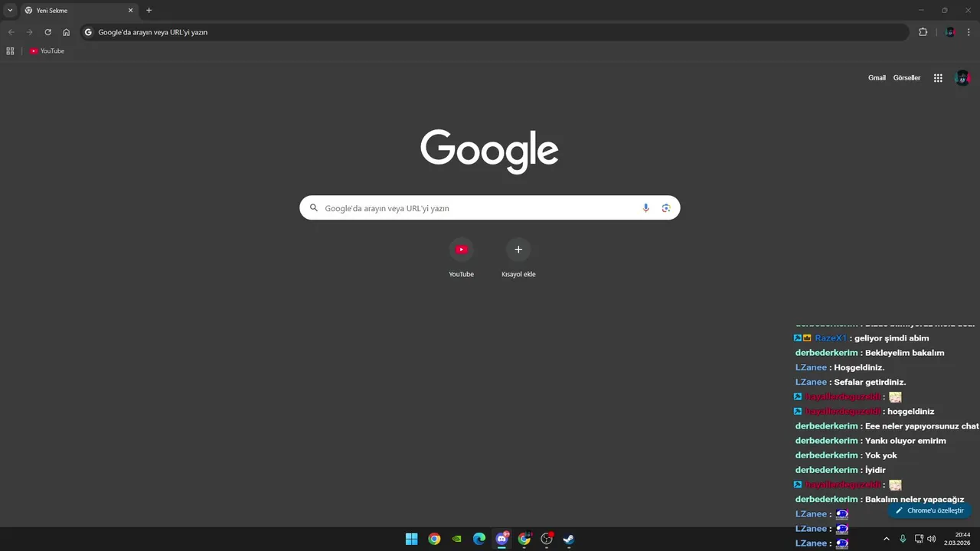Select the Yeni Sekme tab
The image size is (980, 551).
78,10
